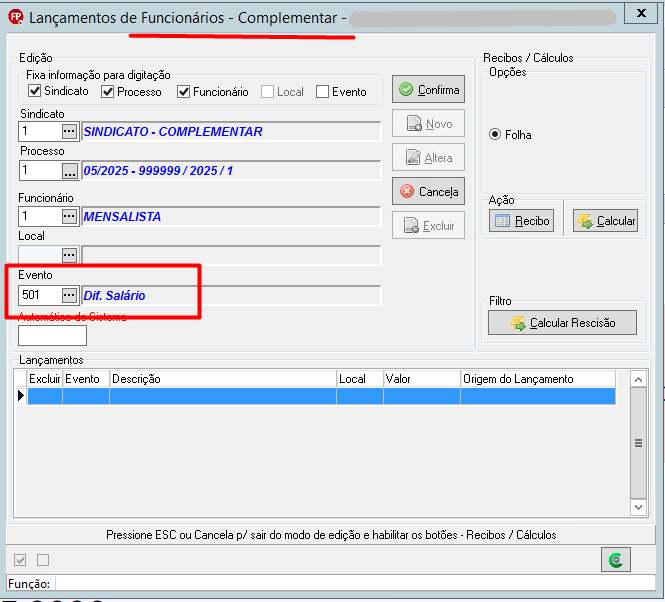Click the Descrição column header
Viewport: 665px width, 602px height.
[x=223, y=379]
